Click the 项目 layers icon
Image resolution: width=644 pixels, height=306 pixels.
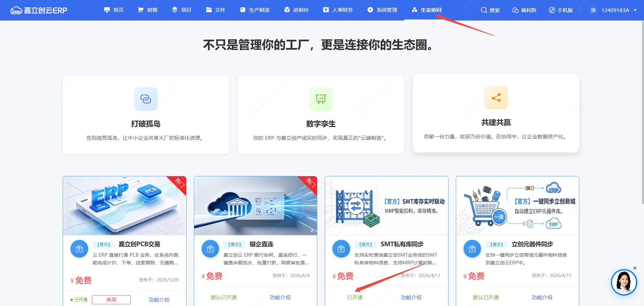point(175,10)
